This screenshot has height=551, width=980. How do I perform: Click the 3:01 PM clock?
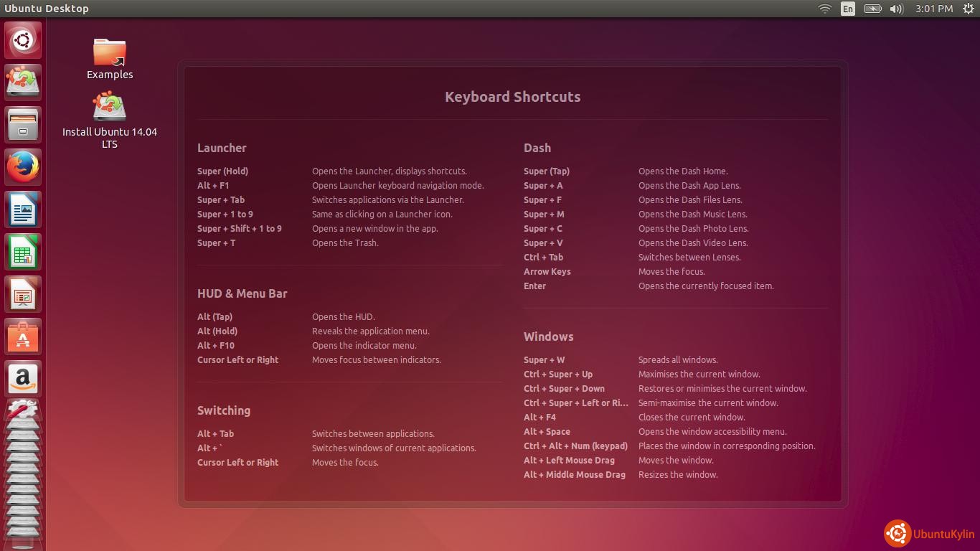point(934,9)
